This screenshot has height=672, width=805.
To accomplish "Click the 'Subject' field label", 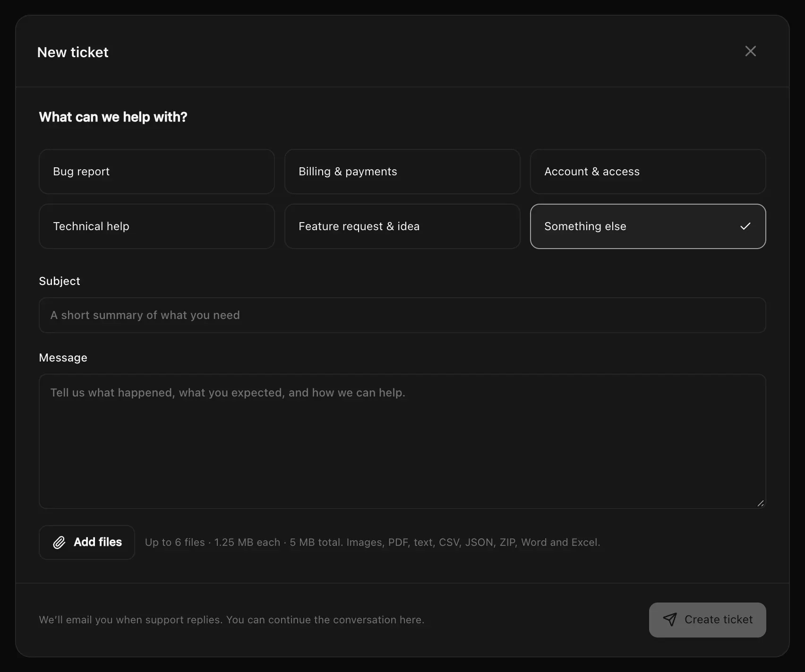I will point(60,281).
